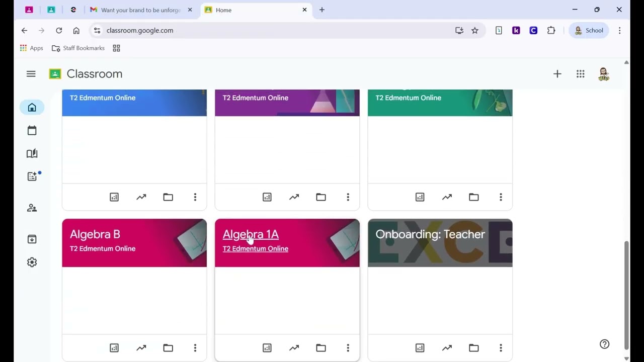Open the Algebra B class
This screenshot has width=644, height=362.
[x=95, y=234]
